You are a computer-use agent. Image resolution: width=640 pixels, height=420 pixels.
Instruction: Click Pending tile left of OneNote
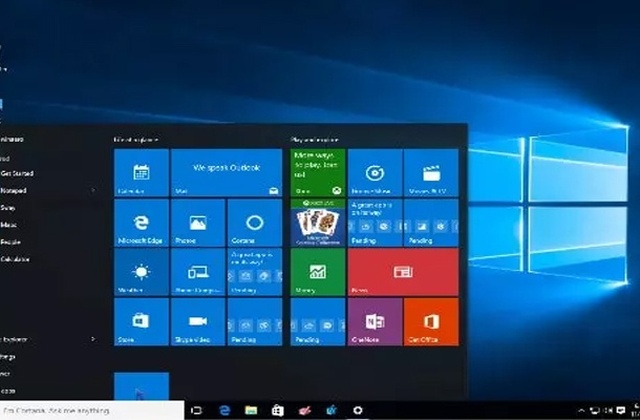coord(318,322)
